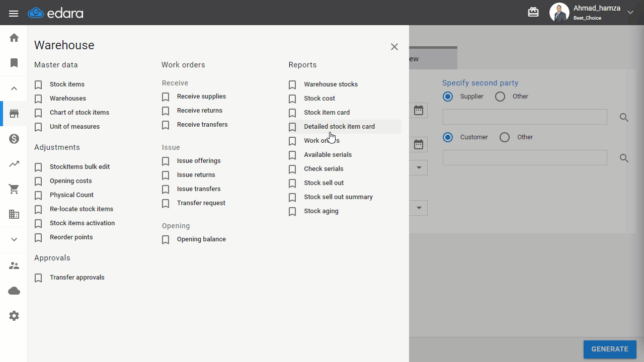Select Other radio beside Supplier
The height and width of the screenshot is (362, 644).
tap(500, 97)
